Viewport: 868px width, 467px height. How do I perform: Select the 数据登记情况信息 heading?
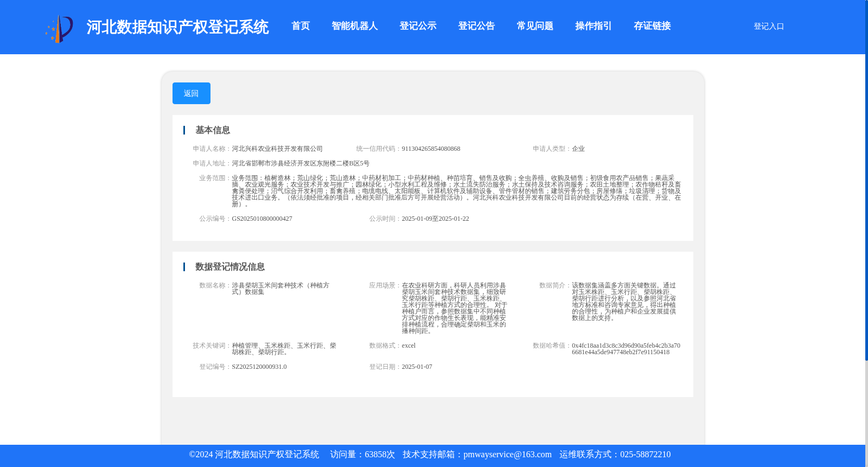pyautogui.click(x=230, y=267)
